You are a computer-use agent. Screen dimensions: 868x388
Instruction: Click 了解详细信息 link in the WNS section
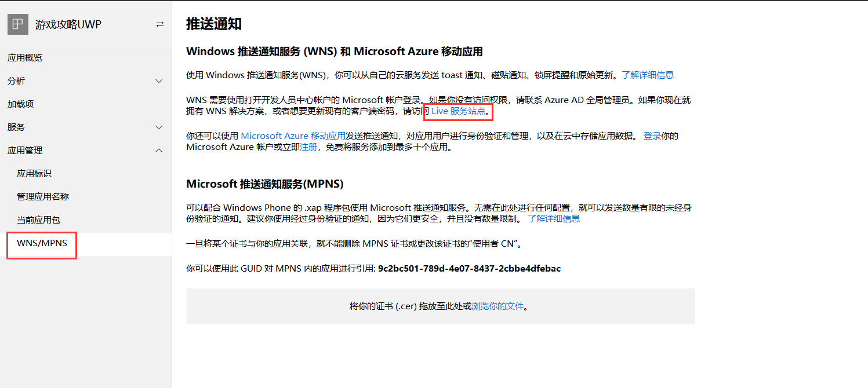tap(648, 75)
